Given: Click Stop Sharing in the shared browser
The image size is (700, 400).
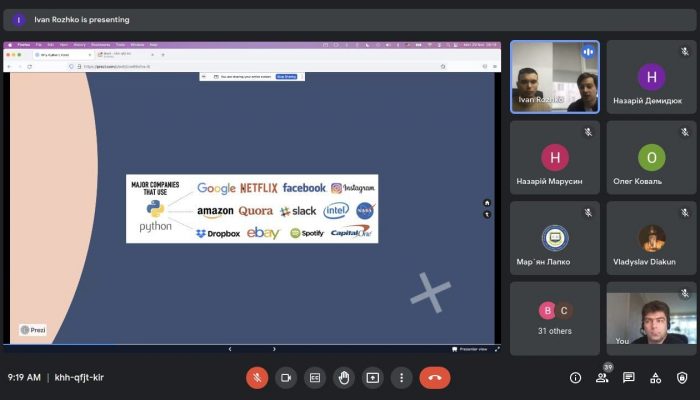Looking at the screenshot, I should (x=285, y=76).
